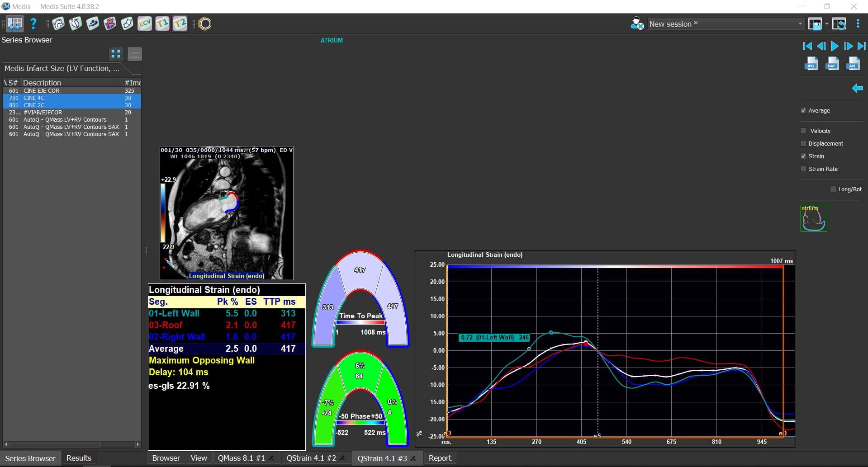Open the T2 mapping tool

point(180,24)
